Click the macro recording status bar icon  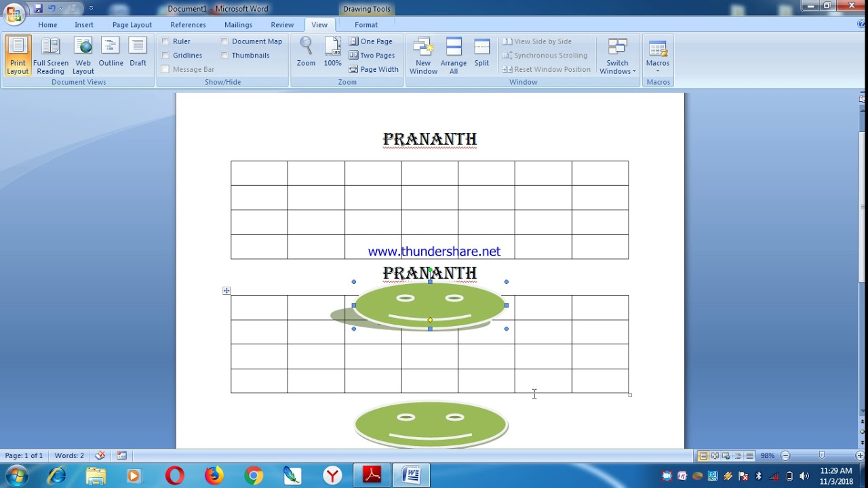coord(121,455)
